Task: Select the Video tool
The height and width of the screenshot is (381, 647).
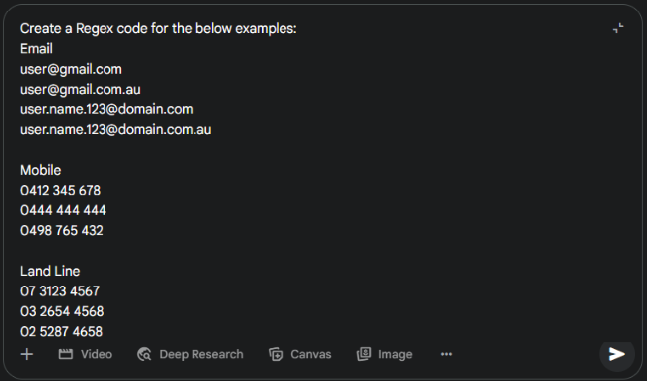Action: tap(85, 354)
